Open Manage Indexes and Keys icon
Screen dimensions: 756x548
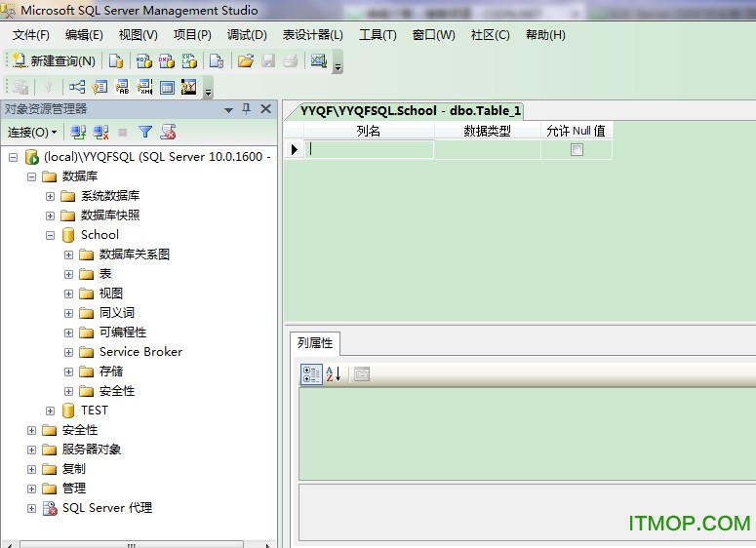click(99, 87)
